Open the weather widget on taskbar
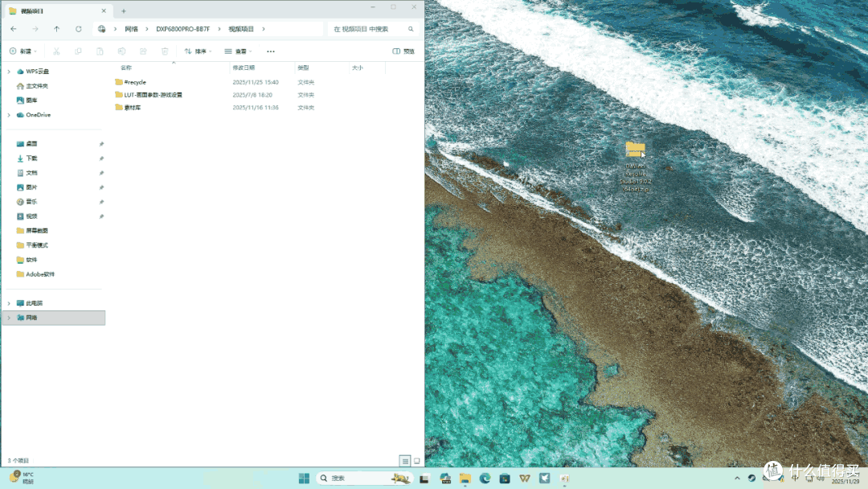868x489 pixels. 23,478
